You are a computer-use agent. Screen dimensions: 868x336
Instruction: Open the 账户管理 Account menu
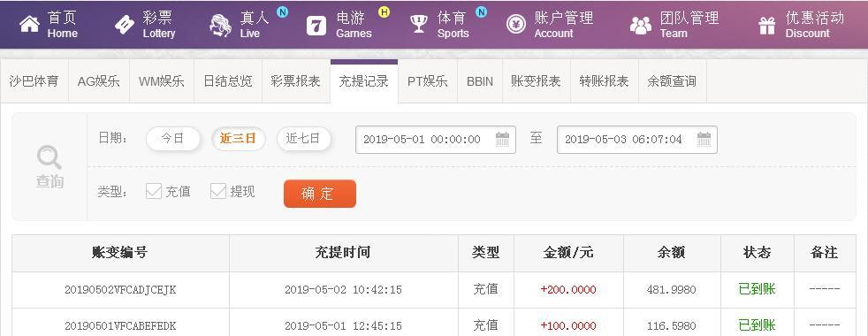[x=550, y=25]
